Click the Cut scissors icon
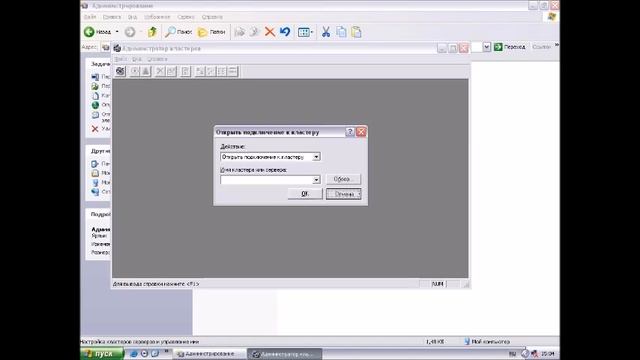This screenshot has width=640, height=360. (326, 32)
